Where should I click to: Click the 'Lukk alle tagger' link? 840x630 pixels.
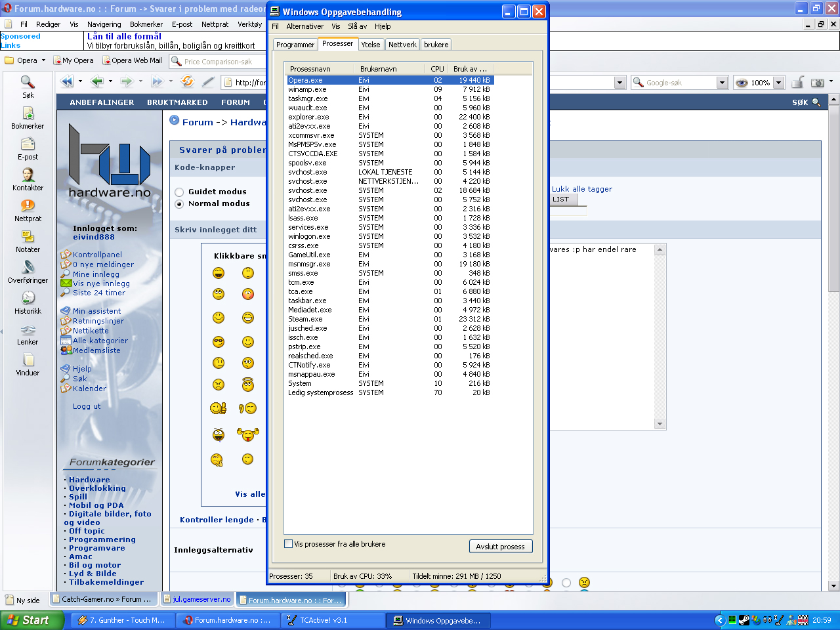coord(582,189)
